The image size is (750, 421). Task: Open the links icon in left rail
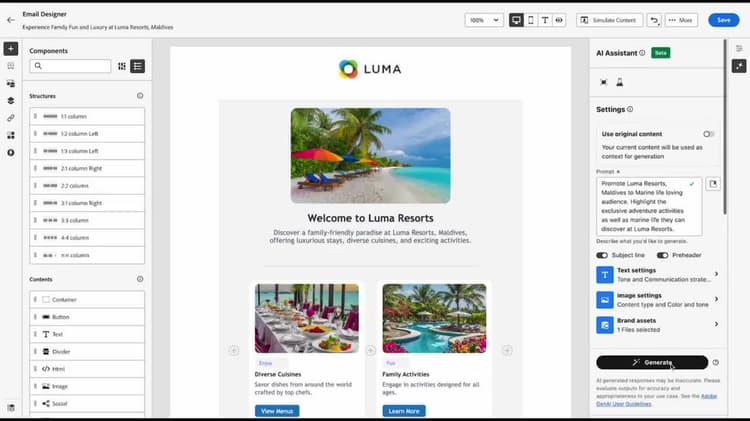[x=11, y=118]
